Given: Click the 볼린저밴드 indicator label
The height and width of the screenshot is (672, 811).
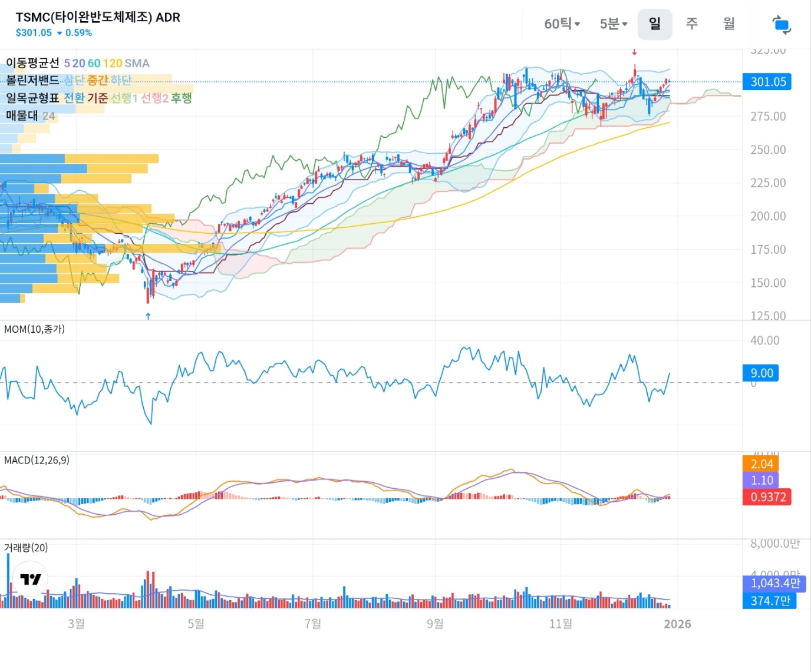Looking at the screenshot, I should [32, 80].
